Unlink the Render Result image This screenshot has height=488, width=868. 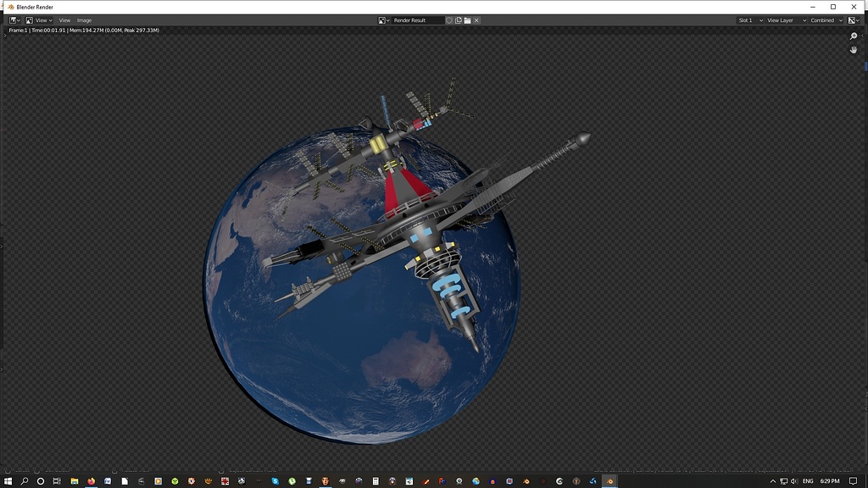476,20
